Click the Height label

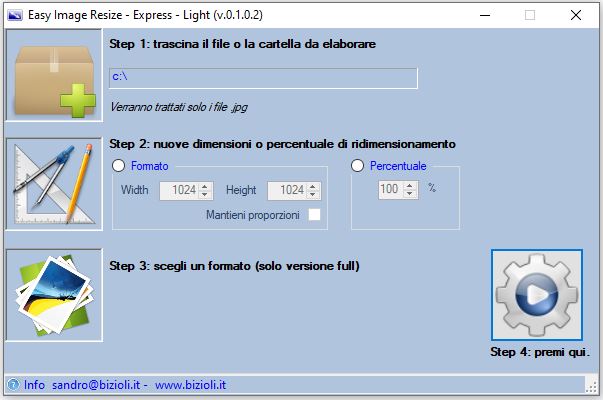click(x=241, y=190)
